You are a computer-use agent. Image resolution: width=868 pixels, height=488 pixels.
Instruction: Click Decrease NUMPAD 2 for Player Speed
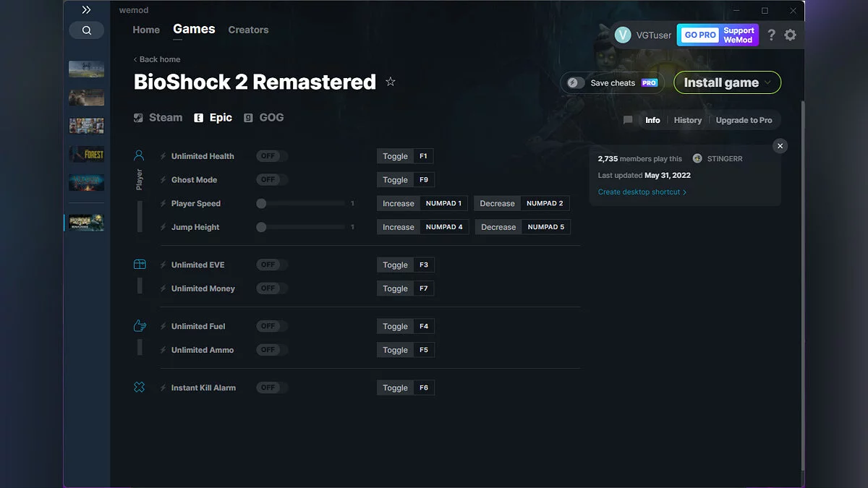coord(522,203)
